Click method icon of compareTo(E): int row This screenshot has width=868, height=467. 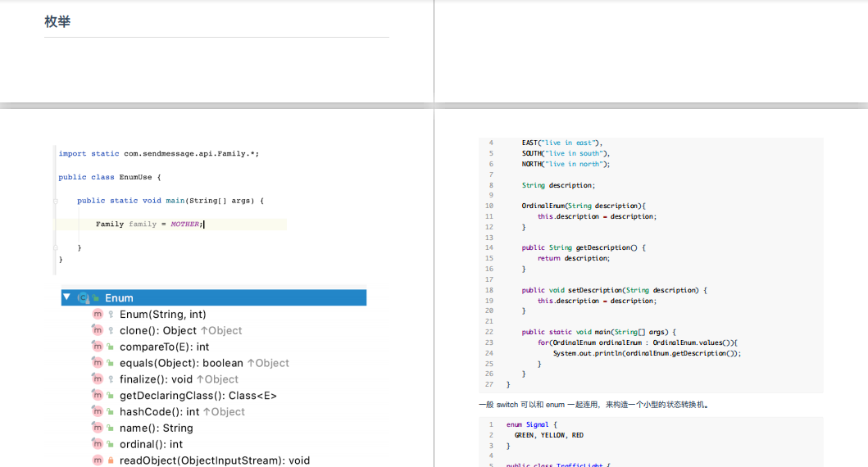pyautogui.click(x=98, y=347)
